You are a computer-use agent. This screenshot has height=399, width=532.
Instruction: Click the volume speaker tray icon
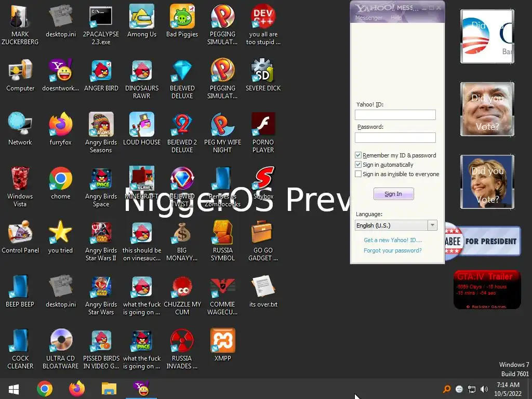click(x=484, y=389)
